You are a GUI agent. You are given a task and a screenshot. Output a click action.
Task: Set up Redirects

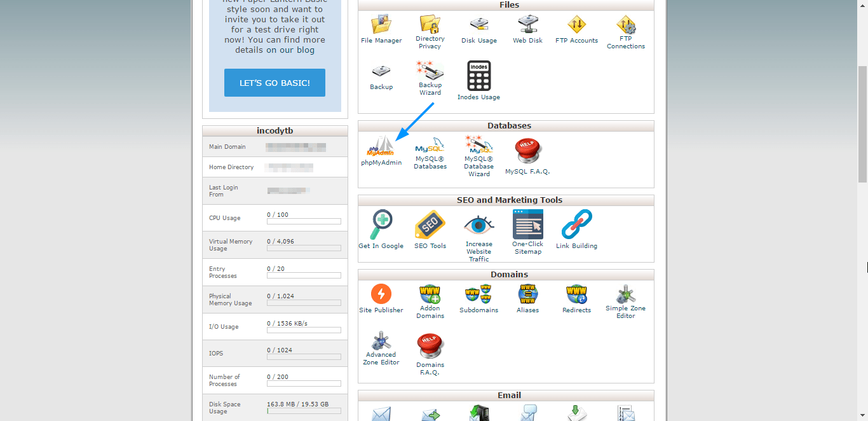pos(576,296)
